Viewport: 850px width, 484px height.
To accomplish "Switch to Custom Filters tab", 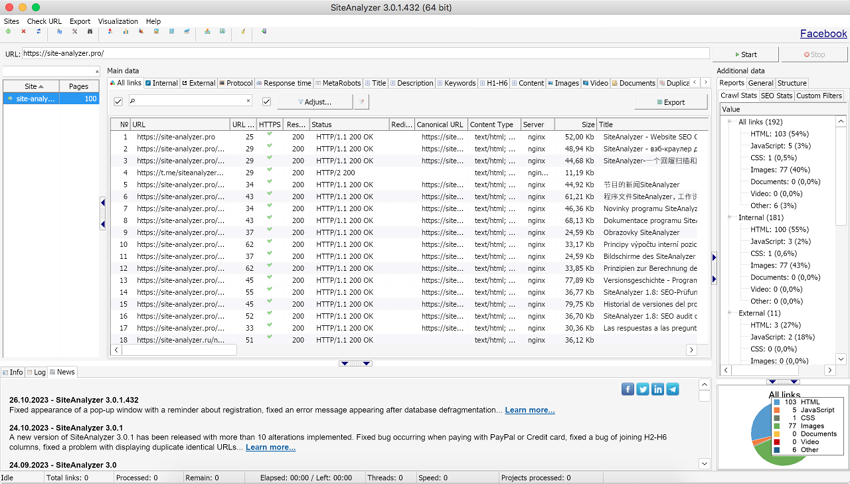I will click(819, 95).
